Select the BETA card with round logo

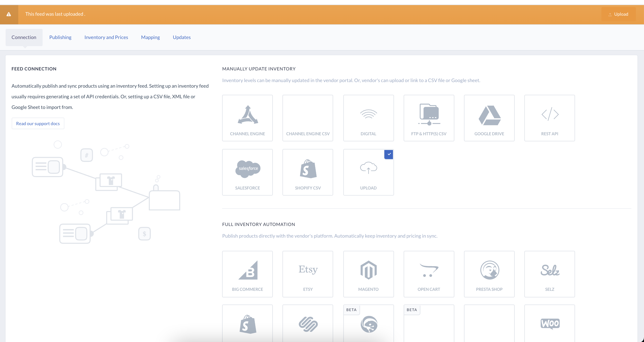coord(369,324)
